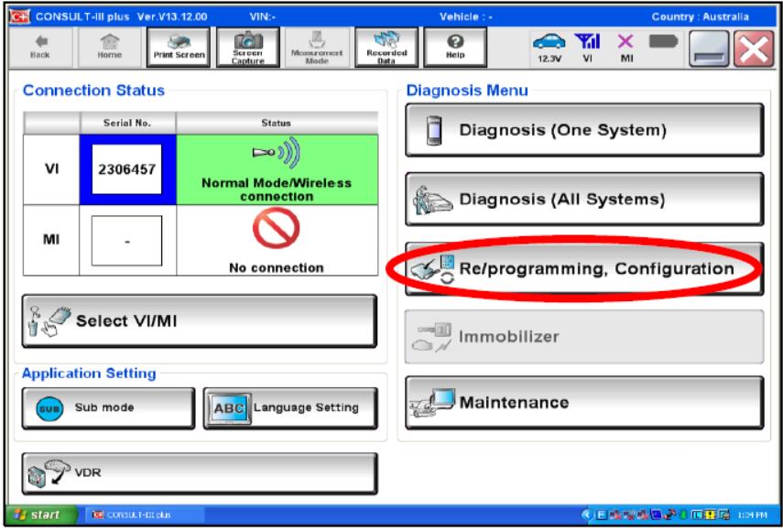Close the CONSULT-III plus application
Image resolution: width=783 pixels, height=532 pixels.
click(x=754, y=49)
